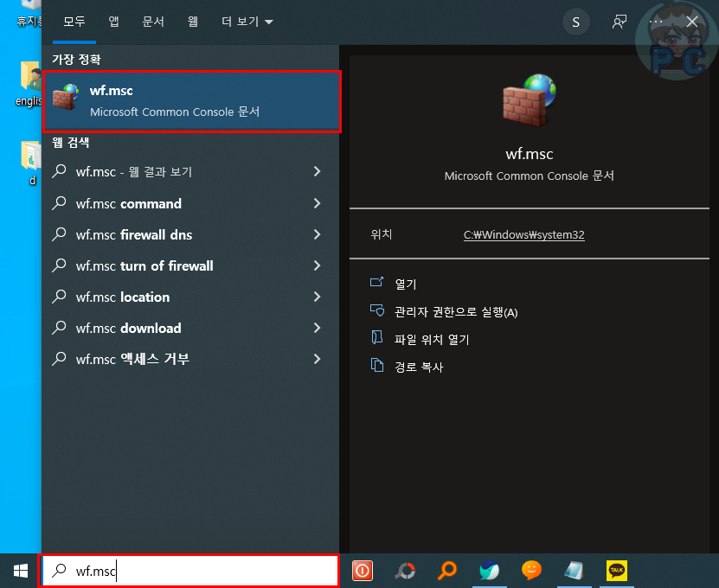The height and width of the screenshot is (588, 719).
Task: Open the three-dot options menu
Action: point(656,22)
